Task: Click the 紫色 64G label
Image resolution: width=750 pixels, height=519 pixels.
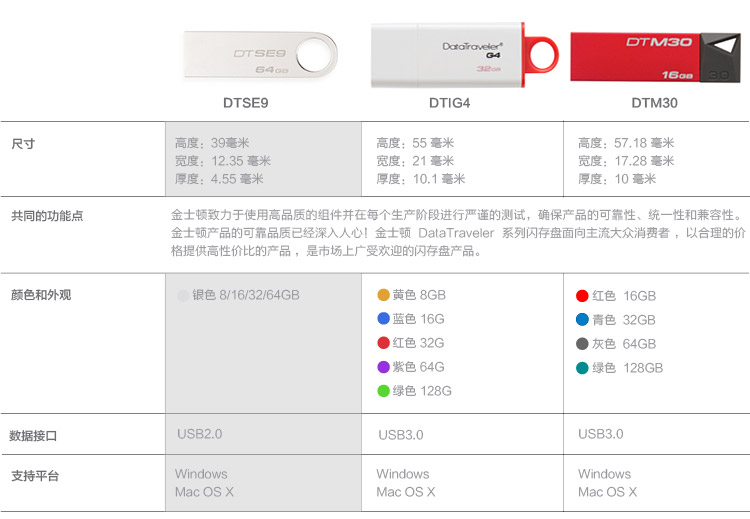Action: (x=419, y=367)
